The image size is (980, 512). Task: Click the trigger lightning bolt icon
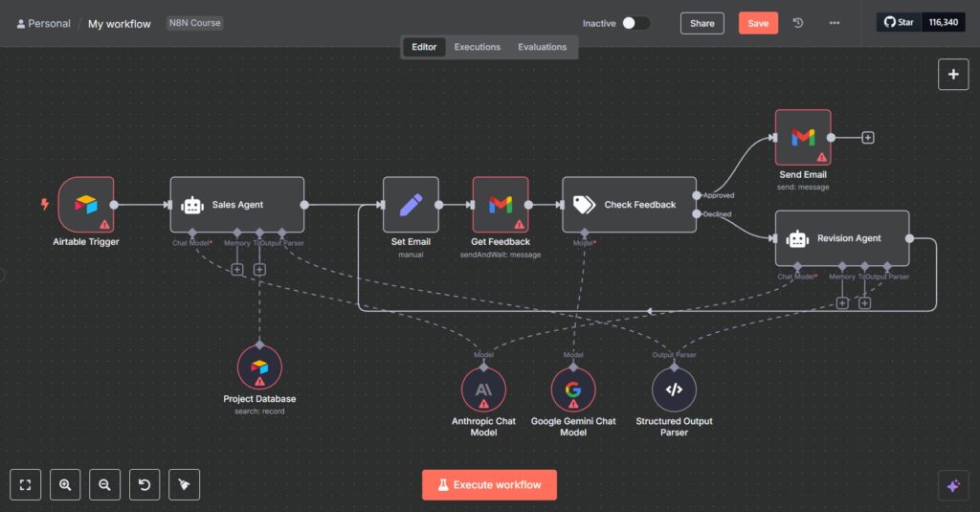point(45,204)
